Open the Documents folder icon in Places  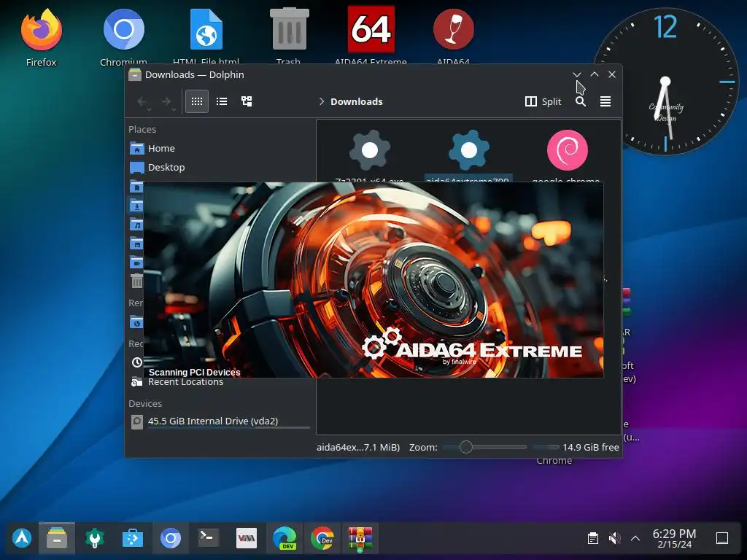(136, 186)
